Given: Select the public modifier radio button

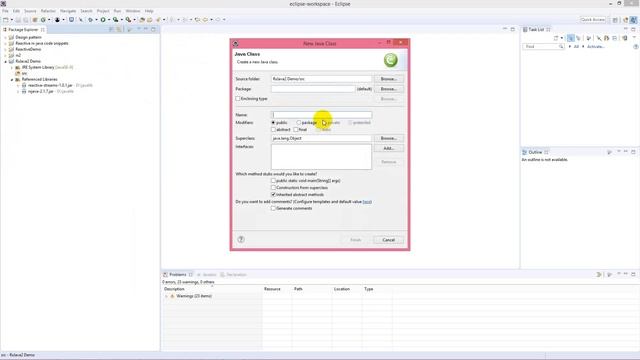Looking at the screenshot, I should click(x=273, y=122).
